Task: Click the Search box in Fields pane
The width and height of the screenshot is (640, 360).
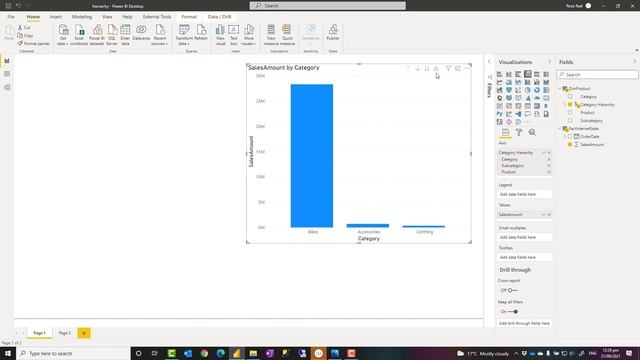Action: 597,75
